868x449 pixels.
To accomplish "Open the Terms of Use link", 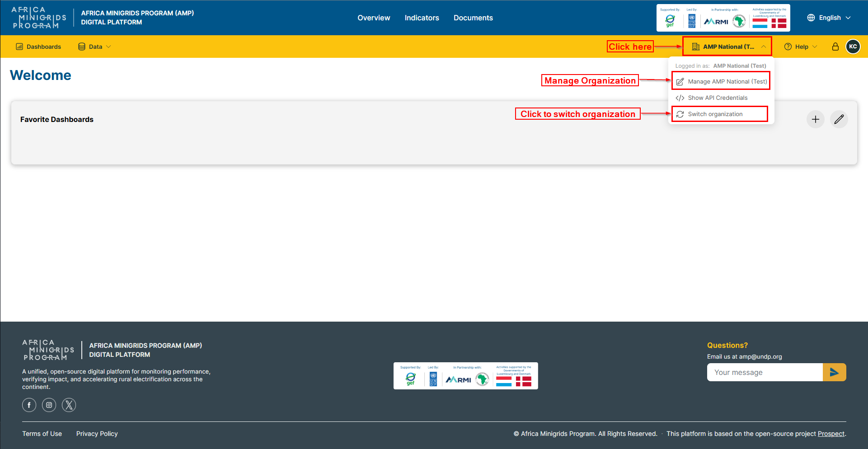I will point(42,434).
